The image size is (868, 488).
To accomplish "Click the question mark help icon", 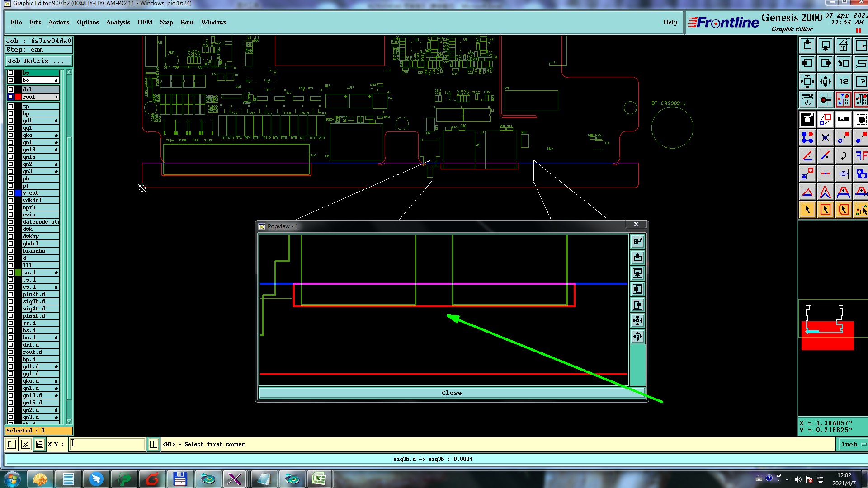I will (861, 82).
